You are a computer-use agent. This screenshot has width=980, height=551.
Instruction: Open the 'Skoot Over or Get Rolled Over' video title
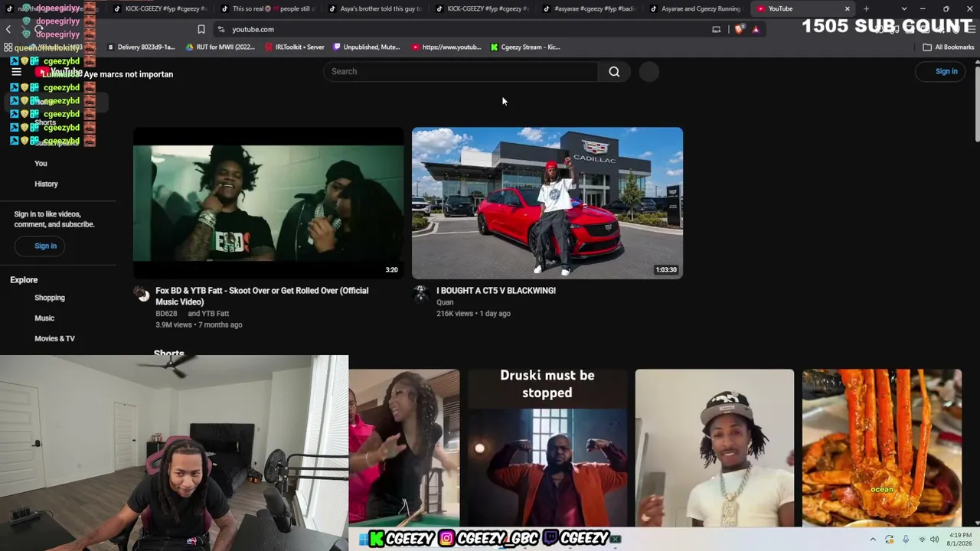coord(262,296)
